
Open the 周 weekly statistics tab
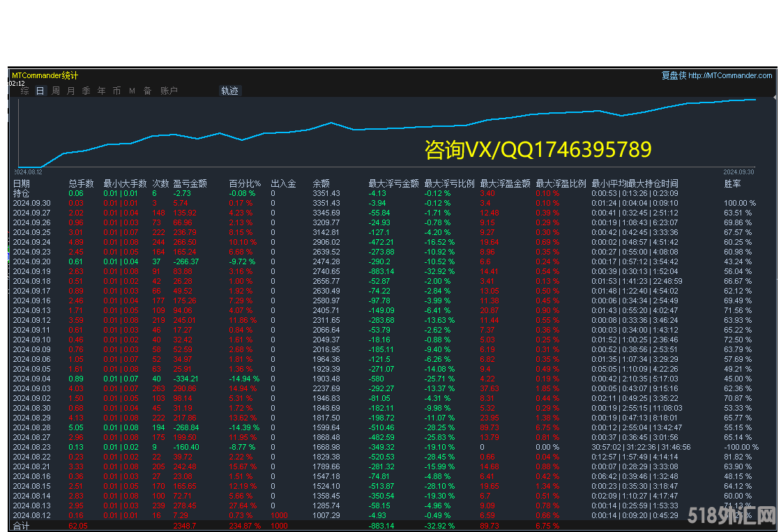tap(56, 91)
